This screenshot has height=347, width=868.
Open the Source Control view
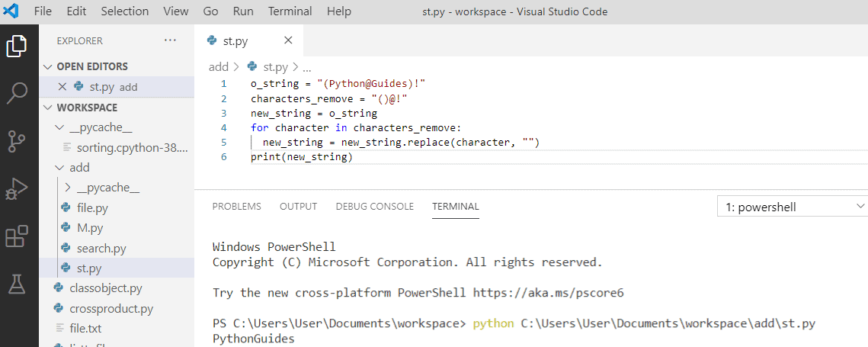(17, 141)
